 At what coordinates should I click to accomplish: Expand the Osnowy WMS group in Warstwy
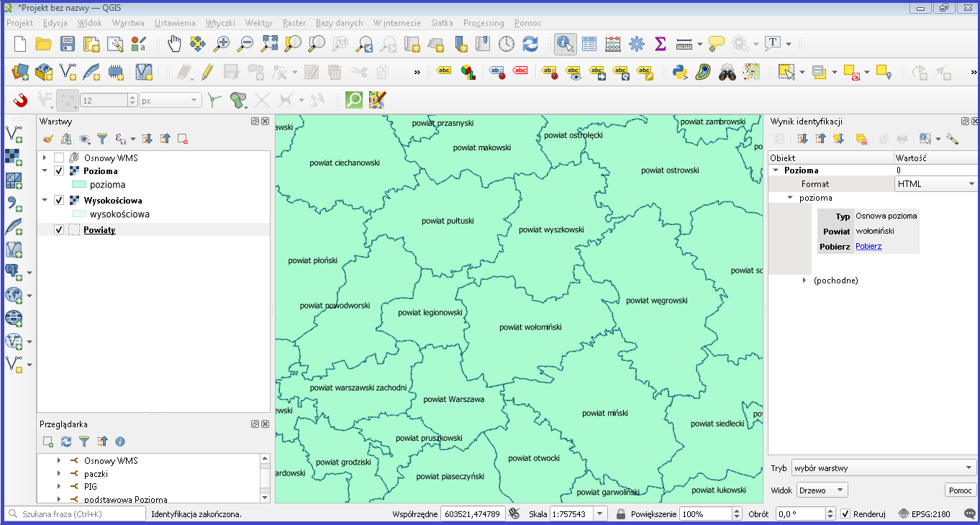[45, 157]
